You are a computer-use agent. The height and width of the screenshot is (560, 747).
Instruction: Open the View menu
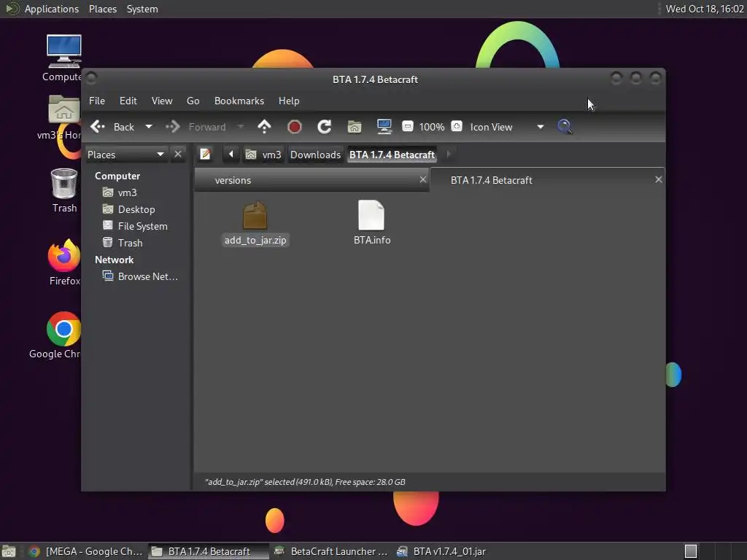click(x=162, y=101)
